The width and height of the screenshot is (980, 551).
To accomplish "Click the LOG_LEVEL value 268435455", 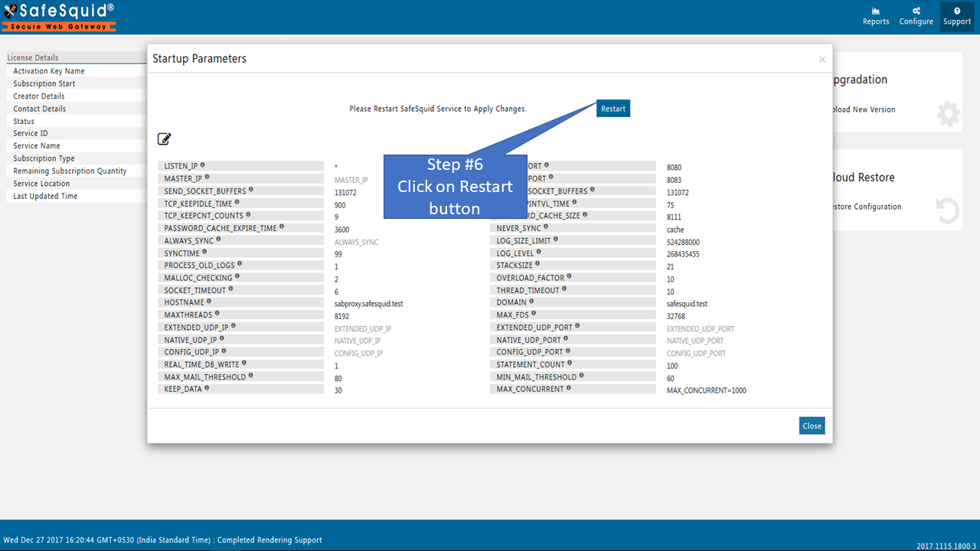I will 683,254.
